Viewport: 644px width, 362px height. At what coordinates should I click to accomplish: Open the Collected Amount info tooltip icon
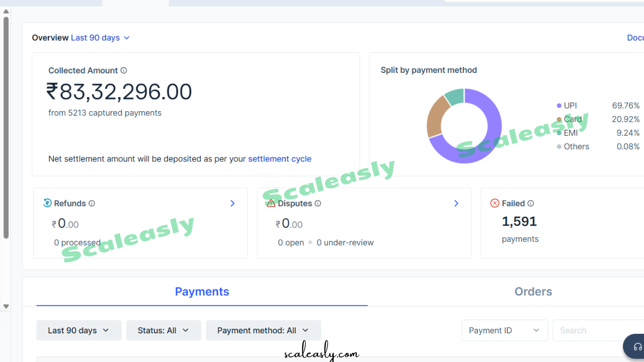tap(124, 70)
